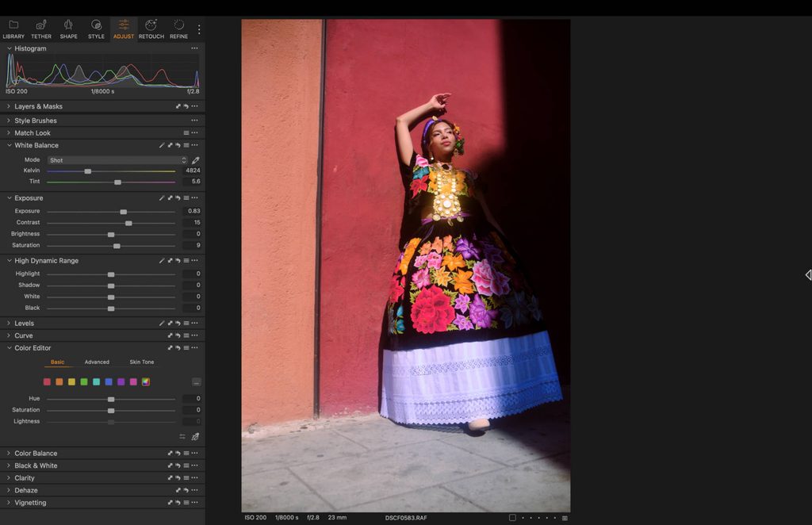Switch to Color Editor Basic tab
This screenshot has height=525, width=812.
pyautogui.click(x=57, y=362)
